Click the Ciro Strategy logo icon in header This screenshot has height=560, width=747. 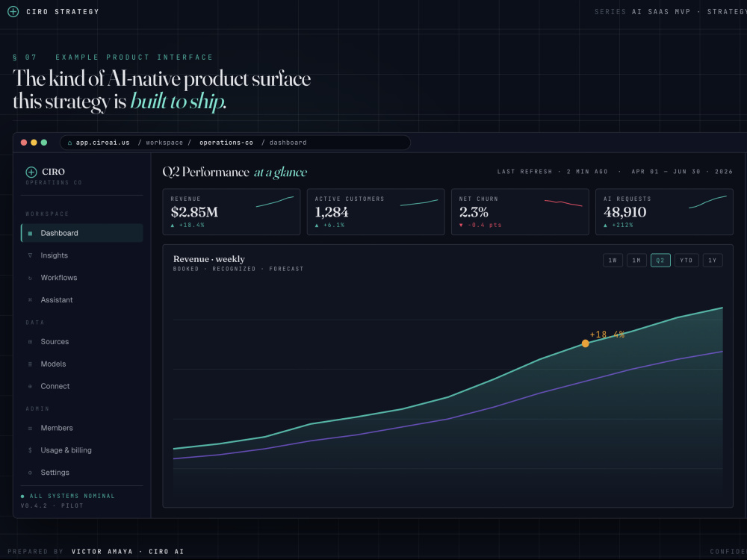click(13, 11)
